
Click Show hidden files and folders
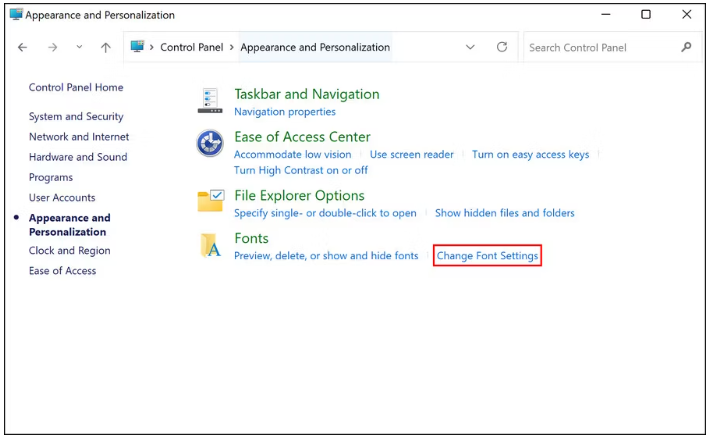(504, 213)
